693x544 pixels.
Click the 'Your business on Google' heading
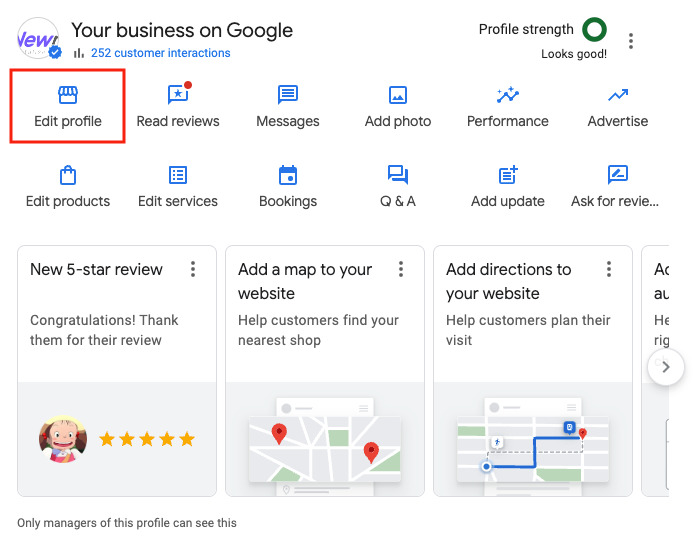click(182, 30)
